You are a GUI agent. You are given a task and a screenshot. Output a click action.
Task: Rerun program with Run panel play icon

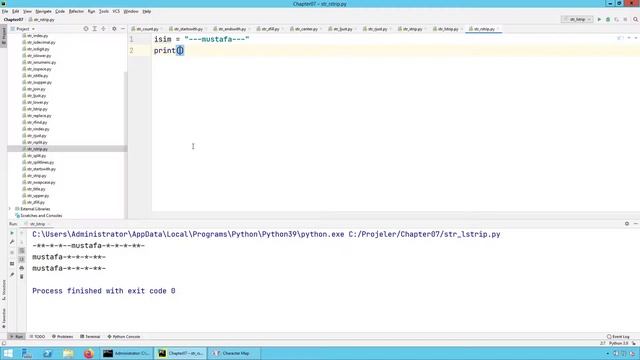12,233
